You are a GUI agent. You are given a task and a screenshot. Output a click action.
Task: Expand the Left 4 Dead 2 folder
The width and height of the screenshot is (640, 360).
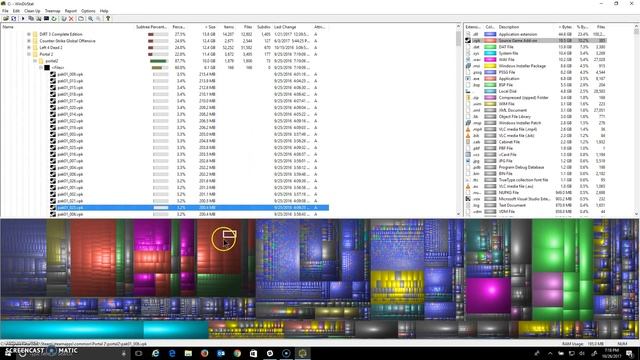(x=29, y=47)
